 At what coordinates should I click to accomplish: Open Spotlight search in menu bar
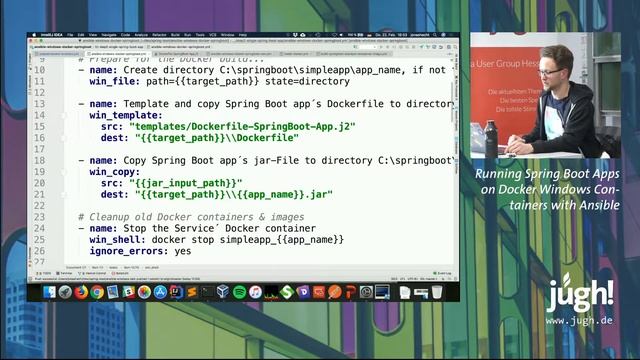pyautogui.click(x=435, y=35)
